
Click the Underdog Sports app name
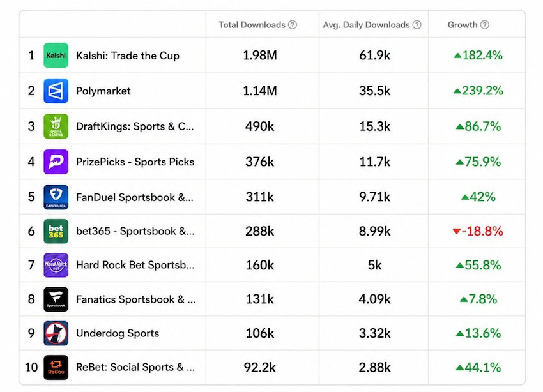(x=118, y=333)
